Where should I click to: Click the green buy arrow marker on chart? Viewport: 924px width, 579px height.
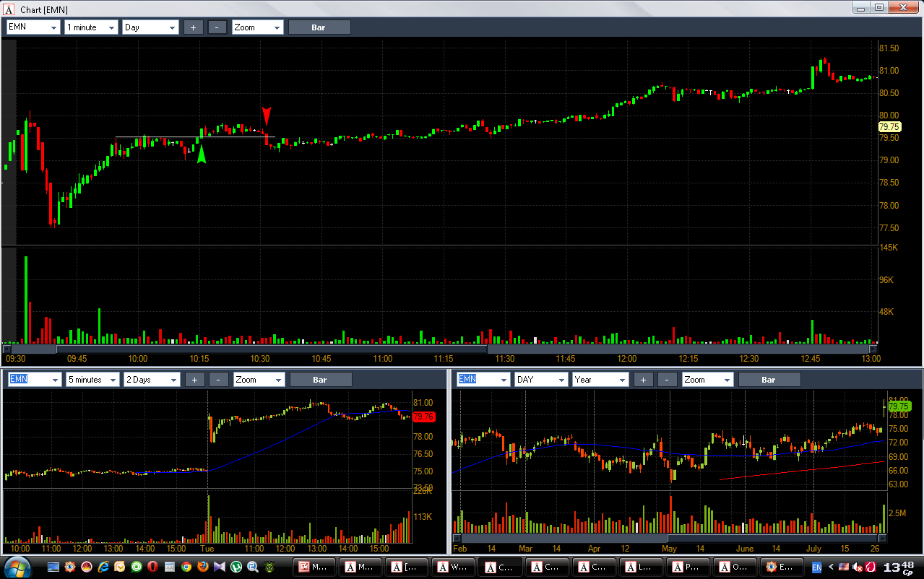click(202, 154)
